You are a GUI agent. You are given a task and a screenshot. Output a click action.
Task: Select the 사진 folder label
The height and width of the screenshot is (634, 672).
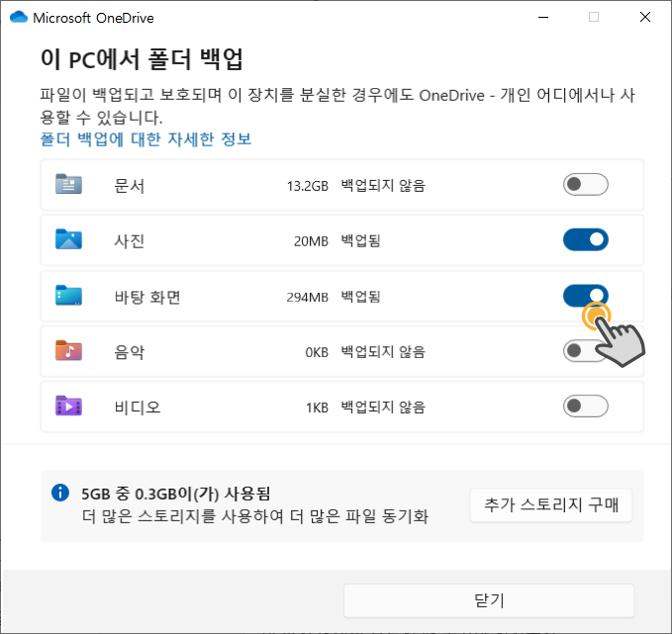pos(129,241)
